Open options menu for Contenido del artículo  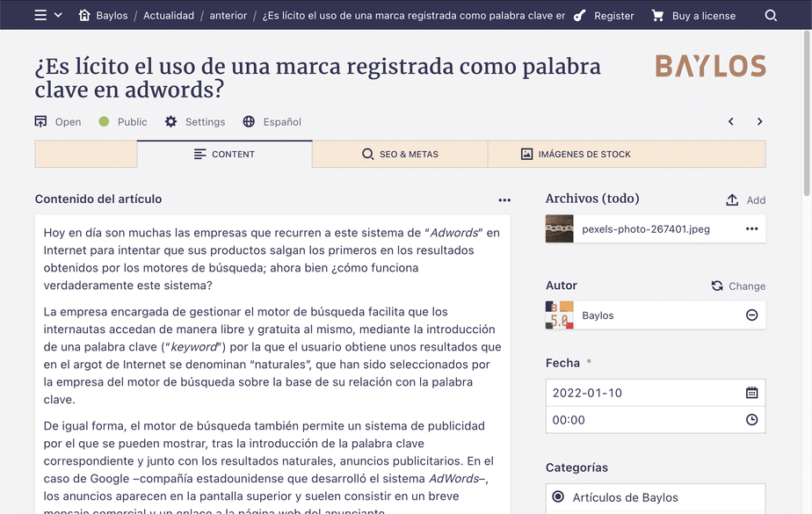[x=504, y=200]
